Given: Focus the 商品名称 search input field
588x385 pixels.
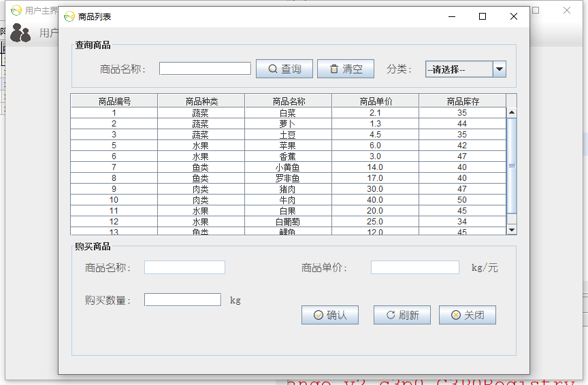Looking at the screenshot, I should [x=205, y=69].
